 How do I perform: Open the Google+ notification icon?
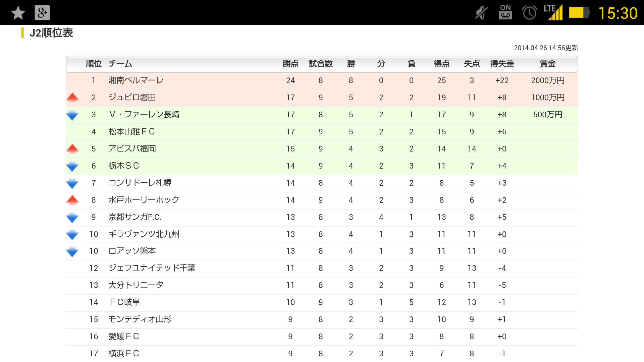pos(42,13)
